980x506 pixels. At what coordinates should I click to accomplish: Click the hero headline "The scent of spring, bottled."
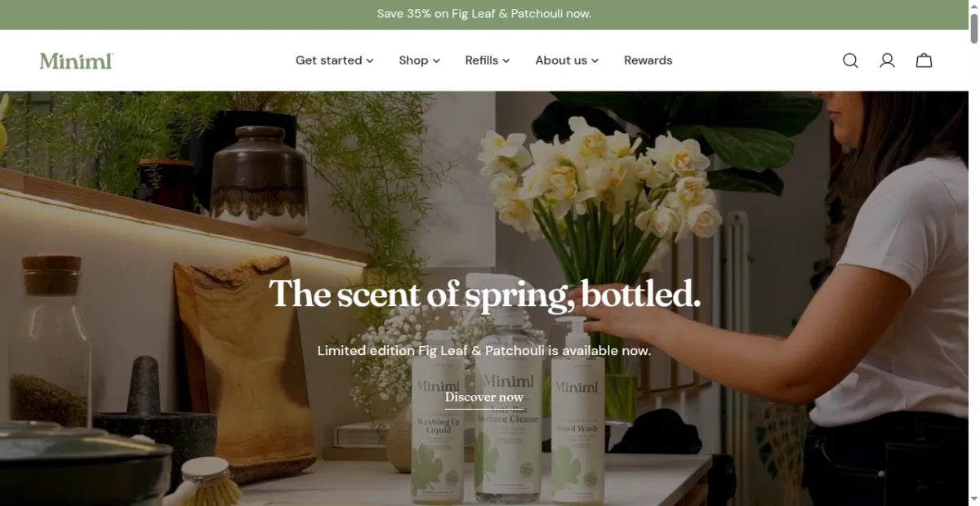[484, 294]
